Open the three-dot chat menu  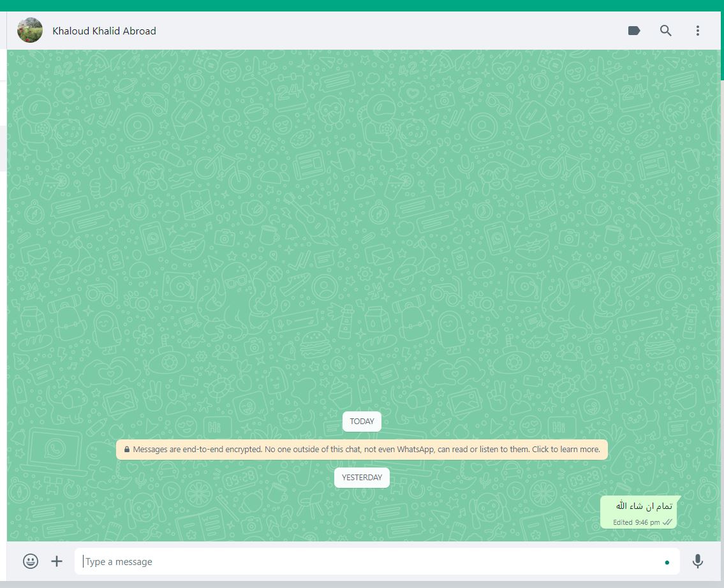pyautogui.click(x=698, y=31)
